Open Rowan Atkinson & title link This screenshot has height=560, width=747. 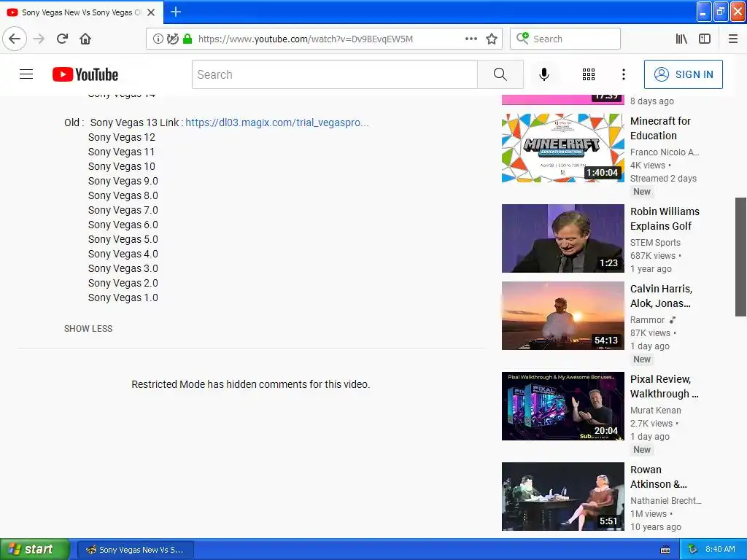(x=659, y=477)
